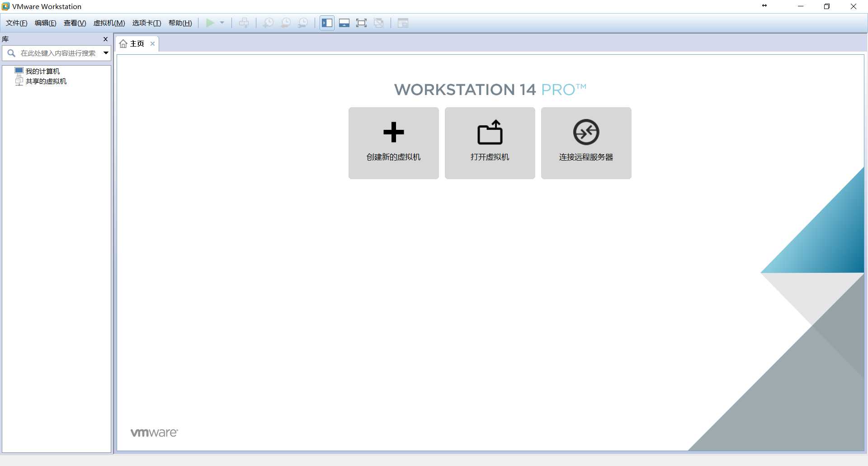Viewport: 868px width, 466px height.
Task: Restore down the VMware Workstation window
Action: pos(827,6)
